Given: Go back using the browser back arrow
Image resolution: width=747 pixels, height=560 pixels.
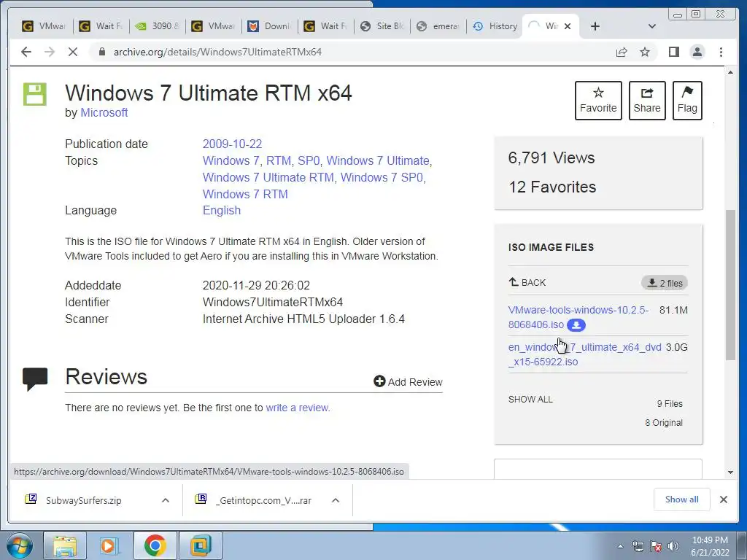Looking at the screenshot, I should tap(26, 52).
